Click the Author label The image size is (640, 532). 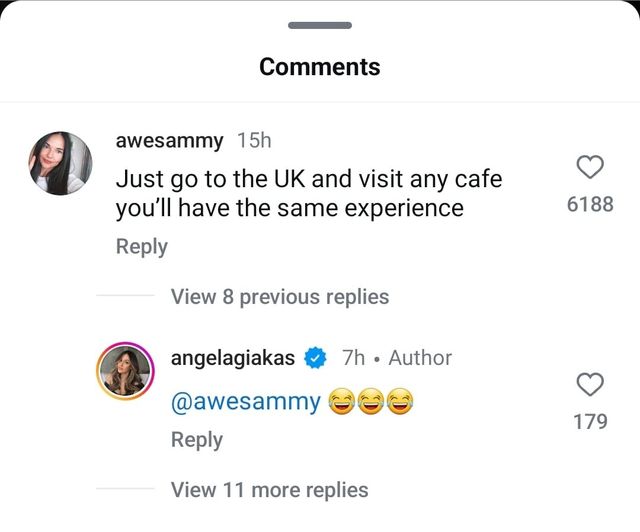(420, 358)
